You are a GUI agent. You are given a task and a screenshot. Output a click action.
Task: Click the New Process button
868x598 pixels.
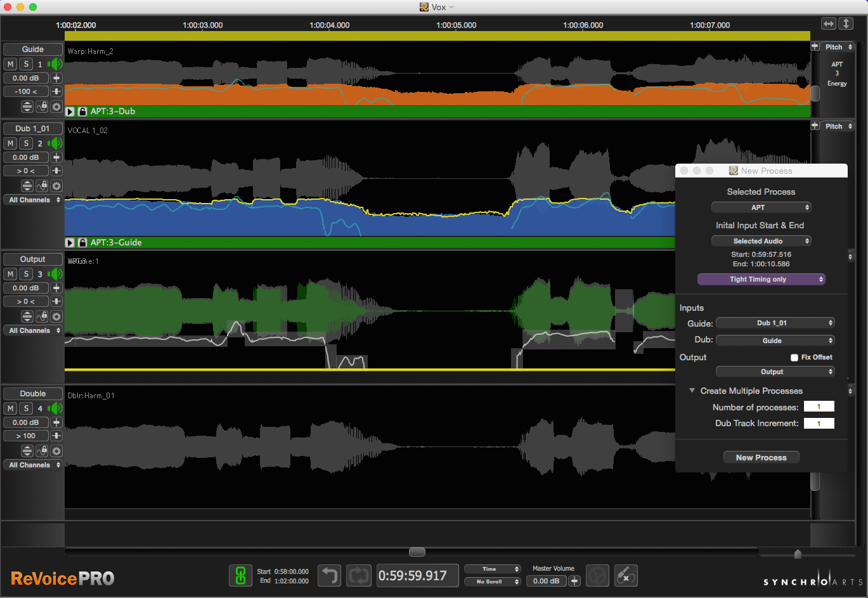[761, 457]
